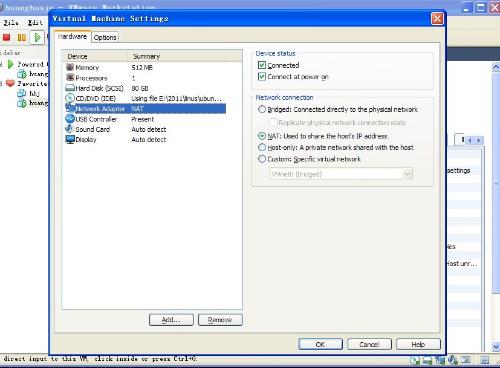Viewport: 500px width, 368px height.
Task: Click the green Power On toolbar button
Action: (37, 37)
